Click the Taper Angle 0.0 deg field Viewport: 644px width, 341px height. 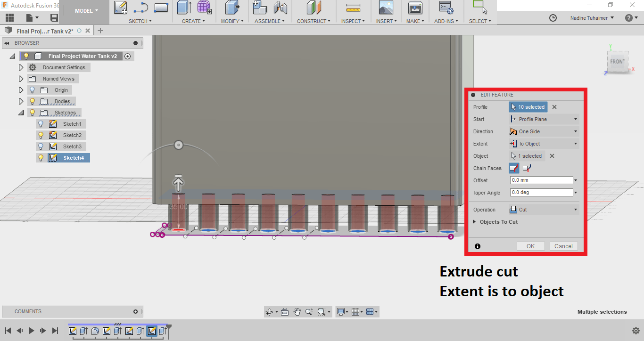(x=541, y=193)
